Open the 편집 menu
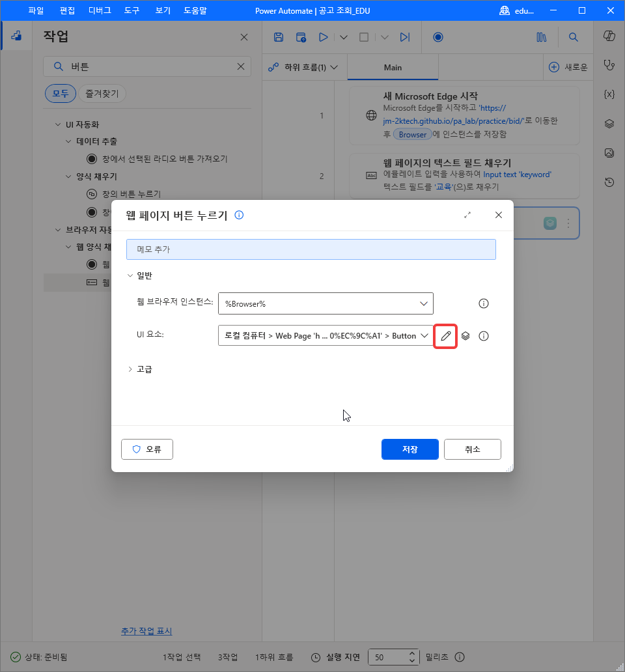This screenshot has width=625, height=672. [67, 10]
